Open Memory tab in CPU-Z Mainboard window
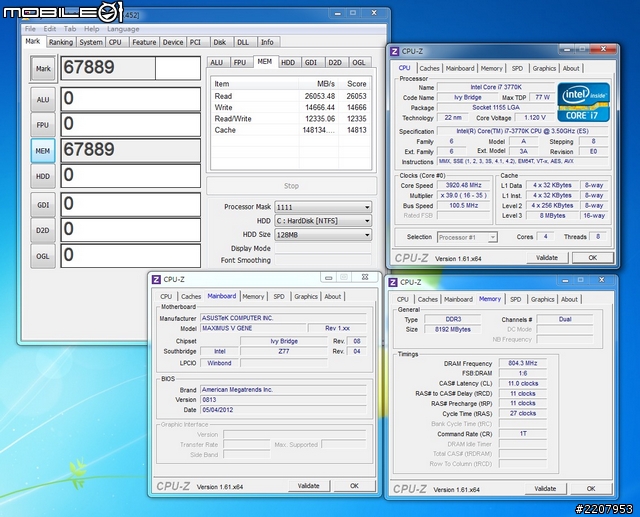The height and width of the screenshot is (517, 640). (253, 297)
